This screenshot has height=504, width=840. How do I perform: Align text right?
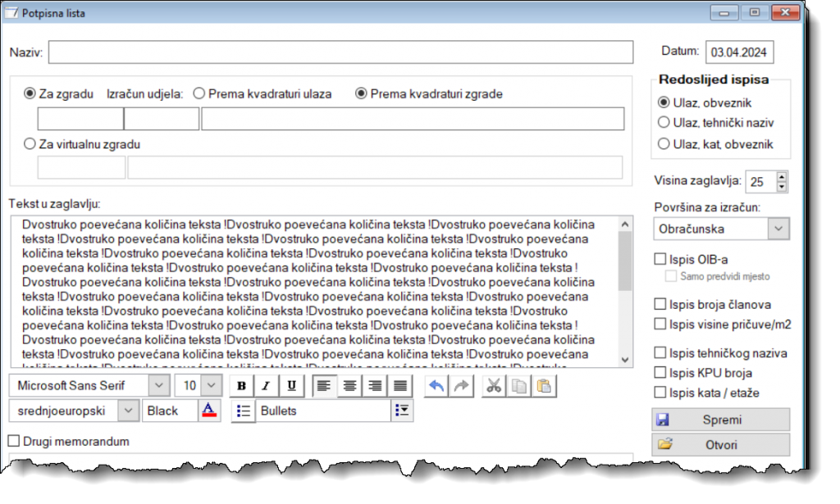coord(375,386)
